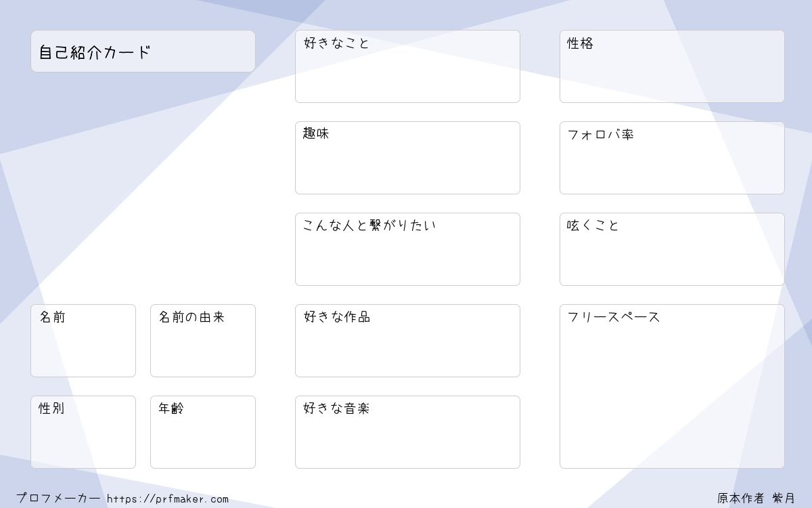Click inside the 趣味 box

[x=407, y=158]
